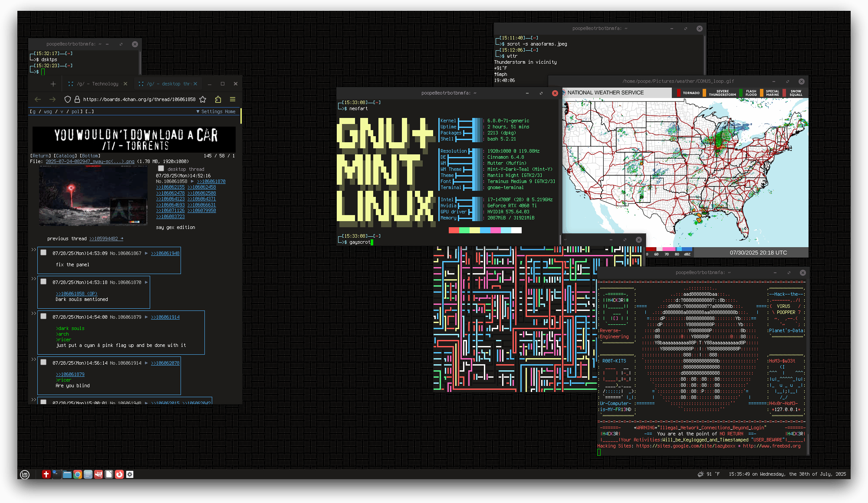Open the blank document icon in taskbar

click(x=109, y=474)
